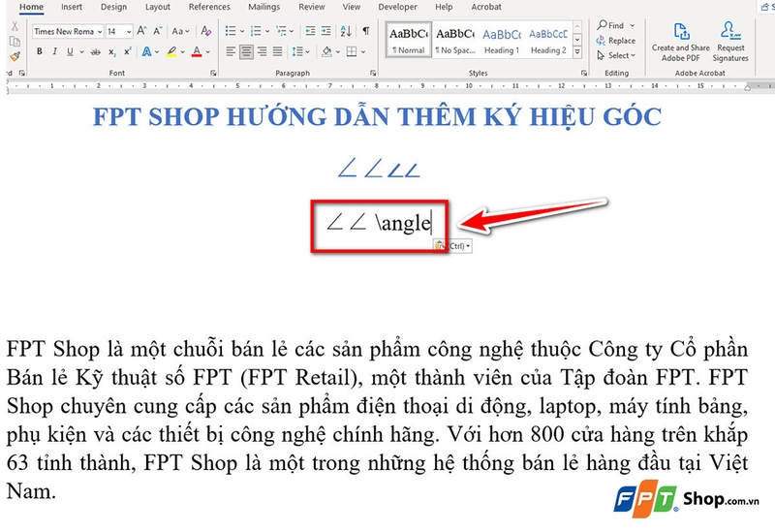Clear all formatting icon

[x=206, y=31]
